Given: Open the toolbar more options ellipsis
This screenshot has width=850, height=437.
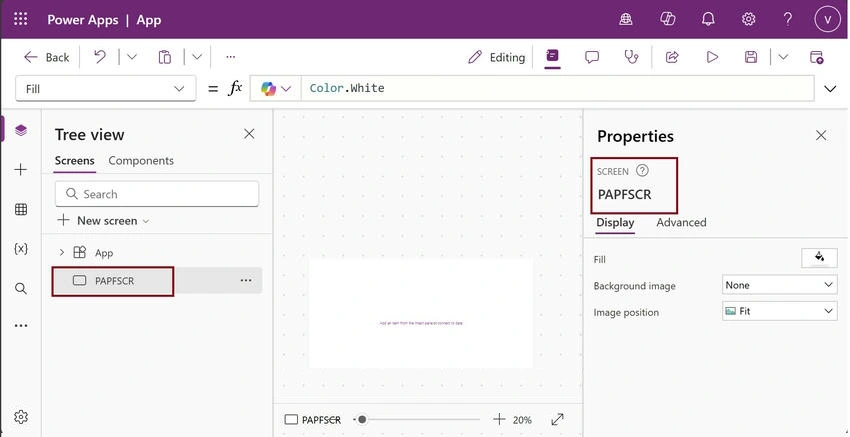Looking at the screenshot, I should 230,56.
